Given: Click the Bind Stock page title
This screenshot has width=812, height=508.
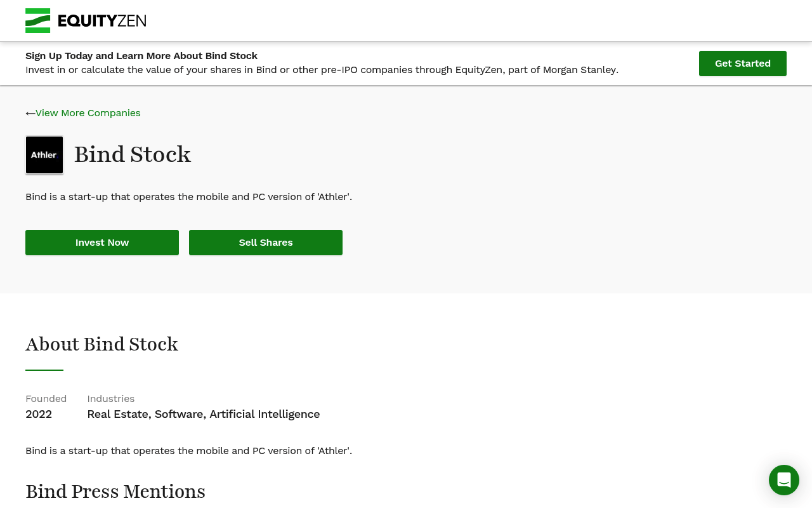Looking at the screenshot, I should pyautogui.click(x=133, y=154).
